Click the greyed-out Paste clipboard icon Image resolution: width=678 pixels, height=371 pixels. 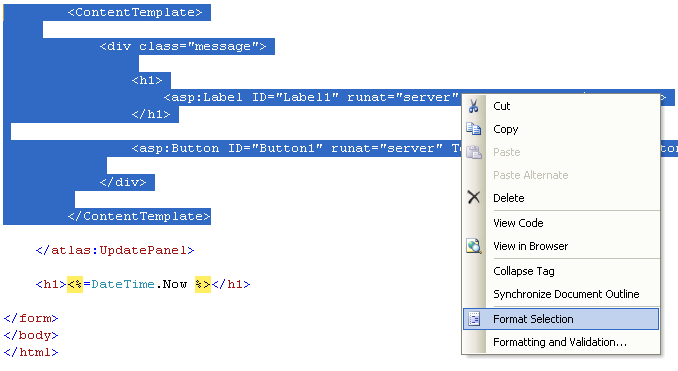click(x=474, y=152)
